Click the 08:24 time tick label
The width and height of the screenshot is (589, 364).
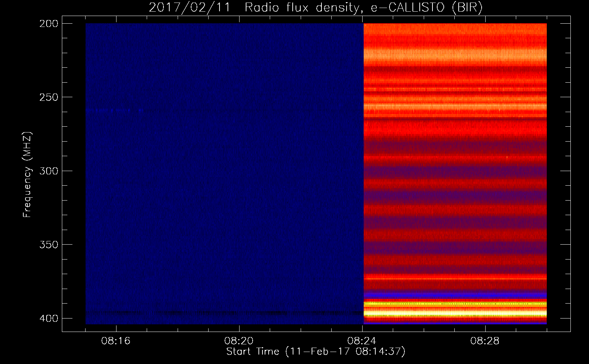[362, 341]
